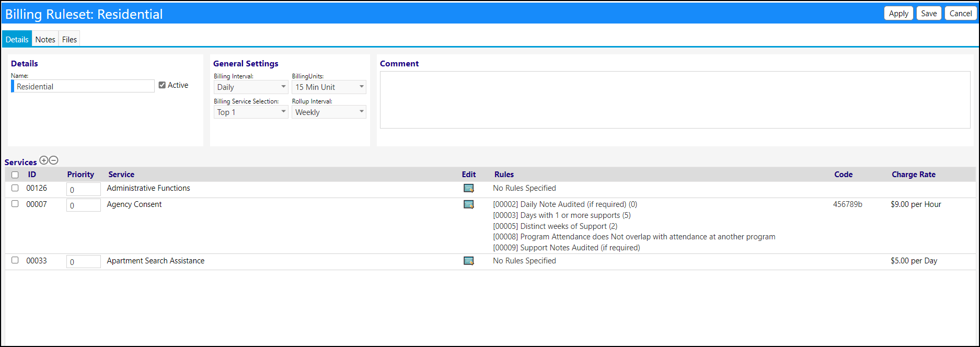Click rule [00002] Daily Note Audited
Screen dimensions: 980x347
[x=565, y=204]
